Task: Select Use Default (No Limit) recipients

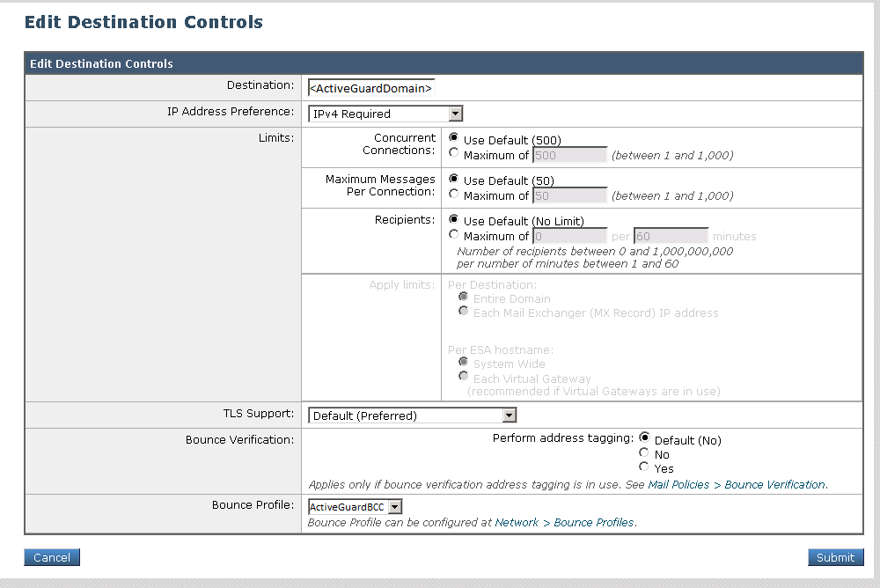Action: (453, 219)
